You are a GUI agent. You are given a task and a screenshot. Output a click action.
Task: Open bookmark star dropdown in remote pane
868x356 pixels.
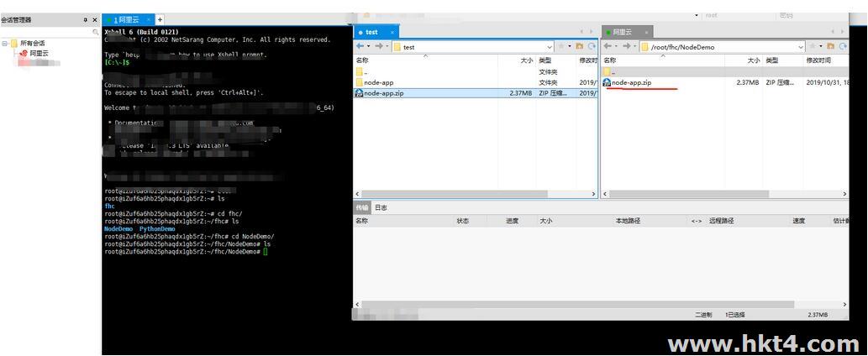[x=821, y=46]
